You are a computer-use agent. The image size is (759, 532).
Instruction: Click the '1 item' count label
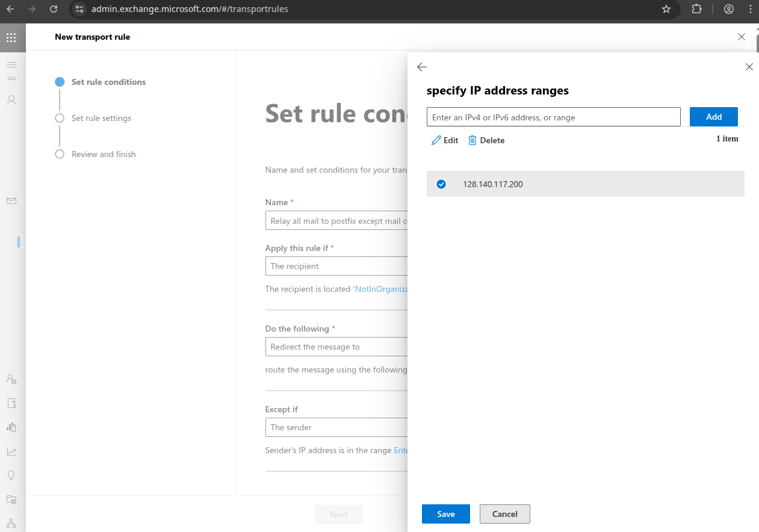pyautogui.click(x=727, y=138)
